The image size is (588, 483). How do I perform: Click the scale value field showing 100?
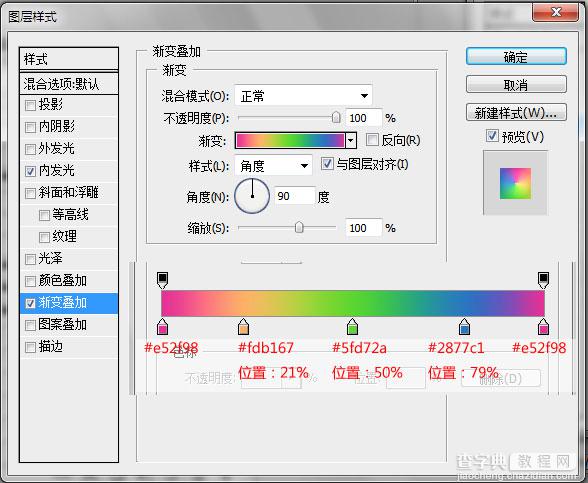coord(363,228)
